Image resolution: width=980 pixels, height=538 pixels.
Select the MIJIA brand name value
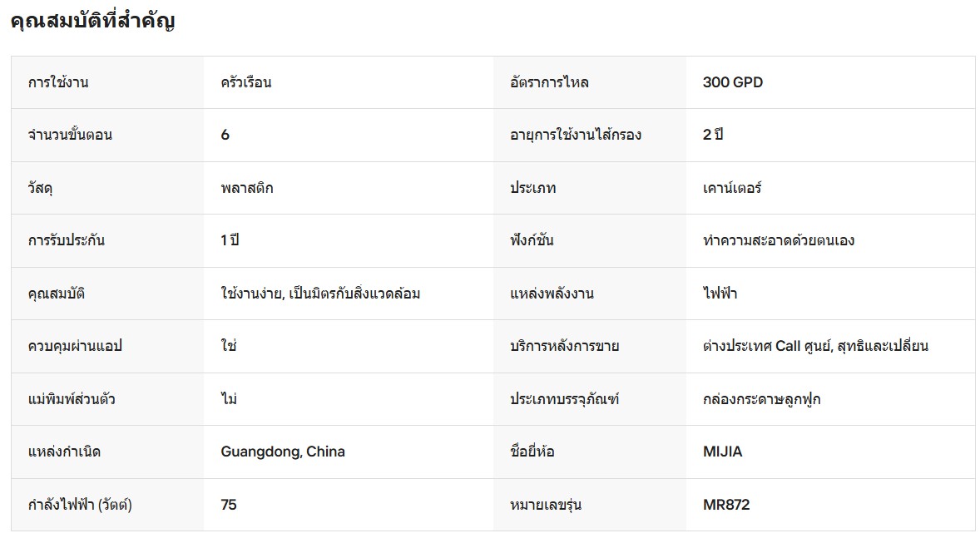click(x=722, y=452)
